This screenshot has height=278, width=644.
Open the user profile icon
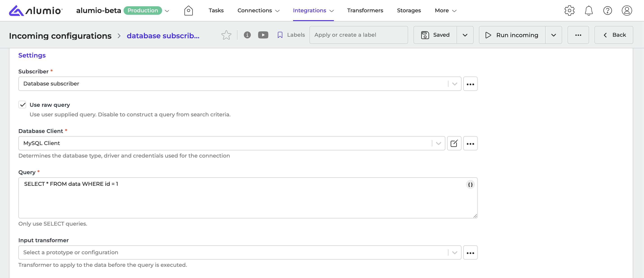click(x=627, y=11)
